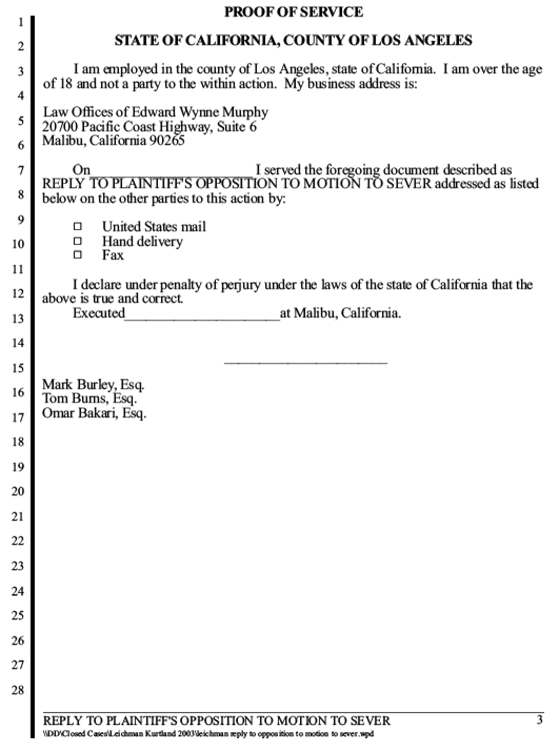Check the United States mail checkbox

[78, 227]
